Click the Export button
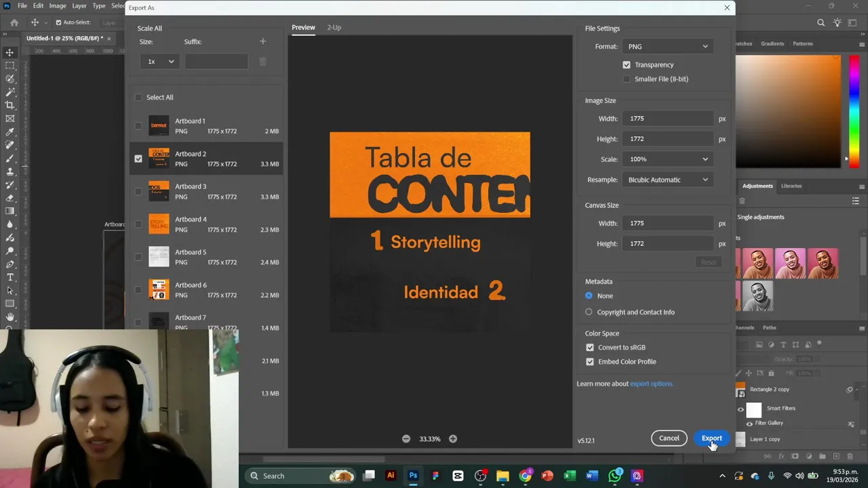The height and width of the screenshot is (488, 868). pos(711,439)
